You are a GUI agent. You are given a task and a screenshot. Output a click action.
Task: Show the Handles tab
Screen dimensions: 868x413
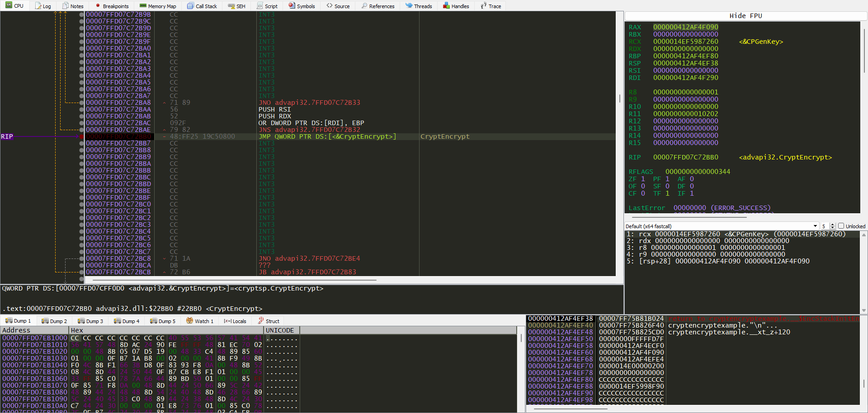point(456,6)
